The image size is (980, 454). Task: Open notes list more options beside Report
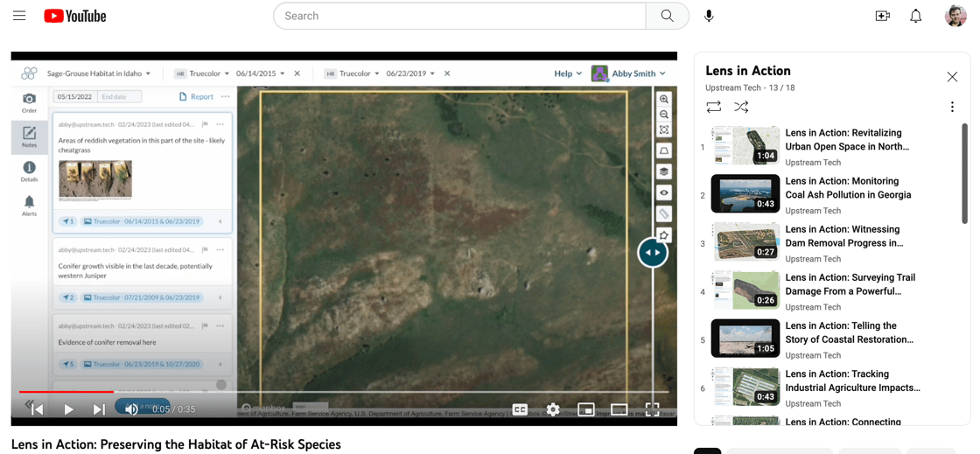point(225,97)
